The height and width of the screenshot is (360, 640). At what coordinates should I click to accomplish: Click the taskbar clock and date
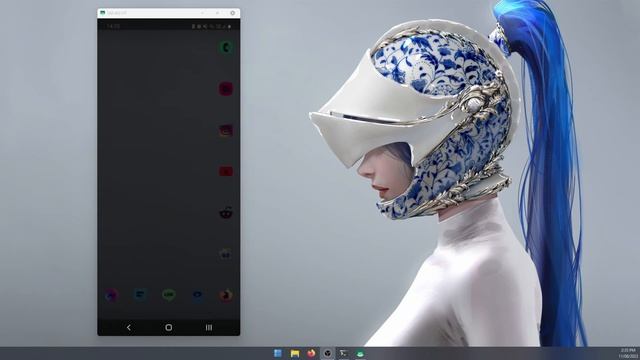pyautogui.click(x=628, y=353)
